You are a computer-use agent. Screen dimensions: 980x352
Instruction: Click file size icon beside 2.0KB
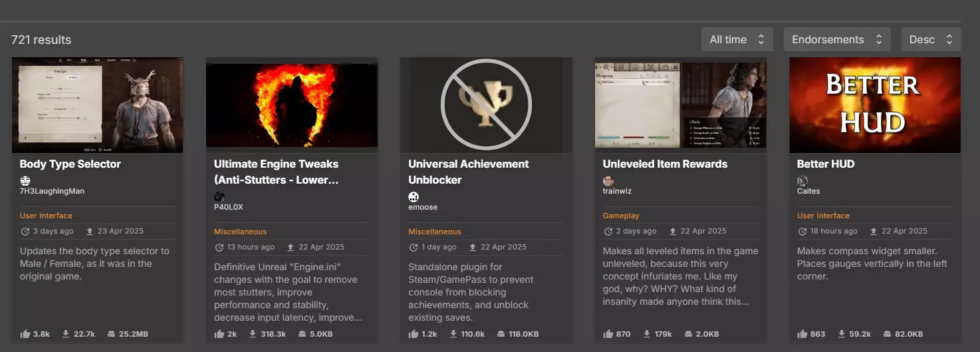[x=689, y=333]
